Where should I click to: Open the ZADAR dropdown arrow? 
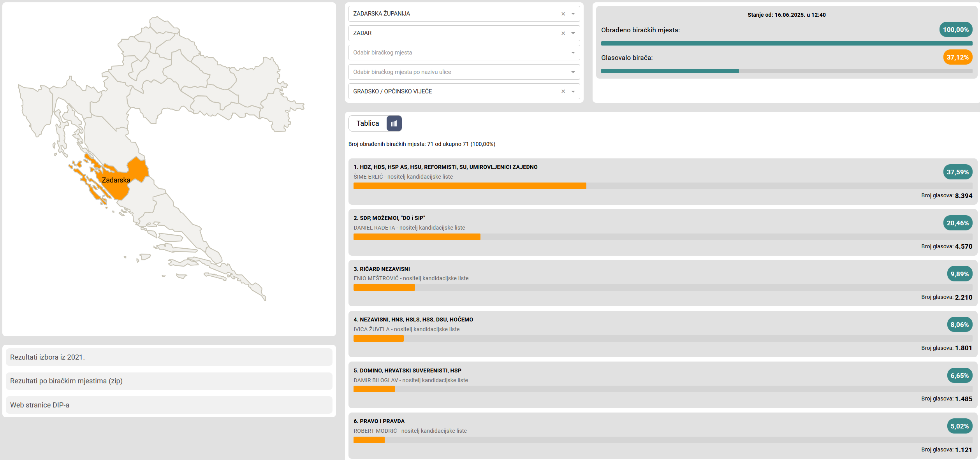click(573, 33)
